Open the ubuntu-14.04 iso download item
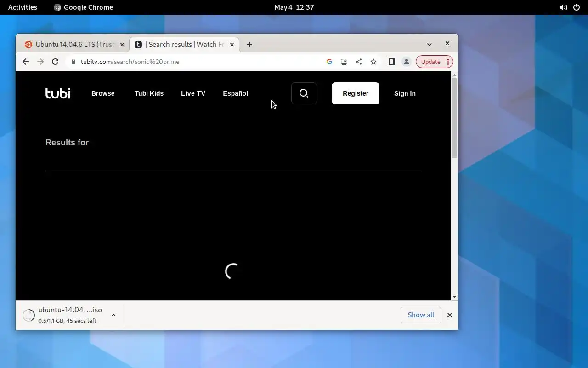The width and height of the screenshot is (588, 368). (70, 315)
